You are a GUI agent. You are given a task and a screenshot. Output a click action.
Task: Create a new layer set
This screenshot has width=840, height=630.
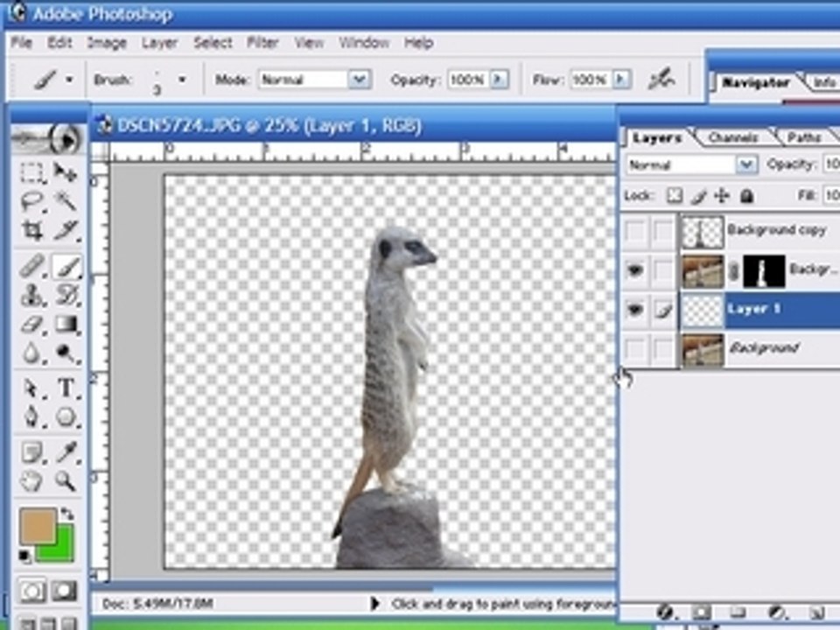[738, 612]
